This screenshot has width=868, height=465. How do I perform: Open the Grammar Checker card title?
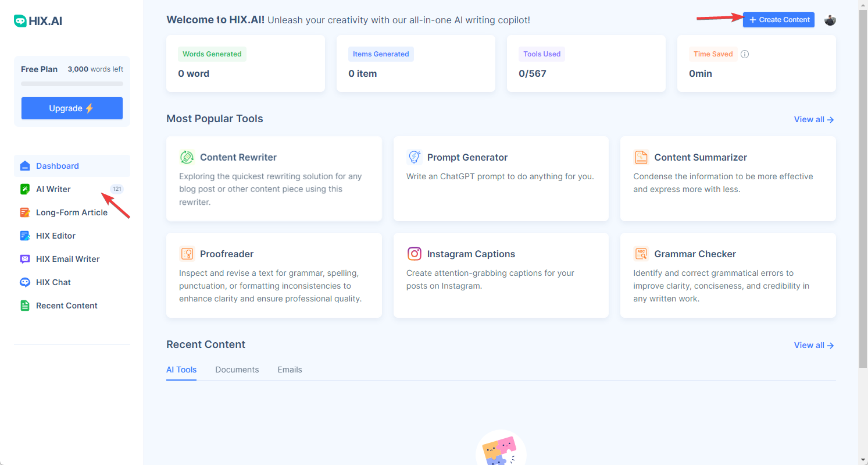(x=695, y=254)
